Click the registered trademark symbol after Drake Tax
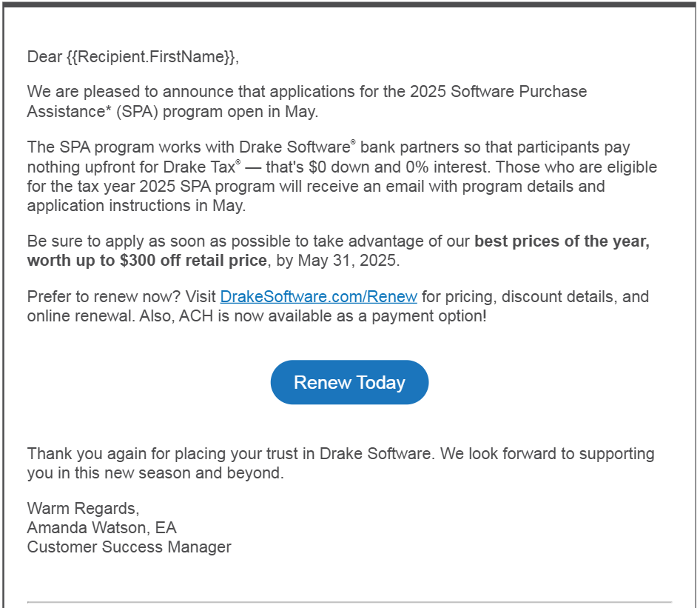This screenshot has width=700, height=608. click(x=238, y=161)
